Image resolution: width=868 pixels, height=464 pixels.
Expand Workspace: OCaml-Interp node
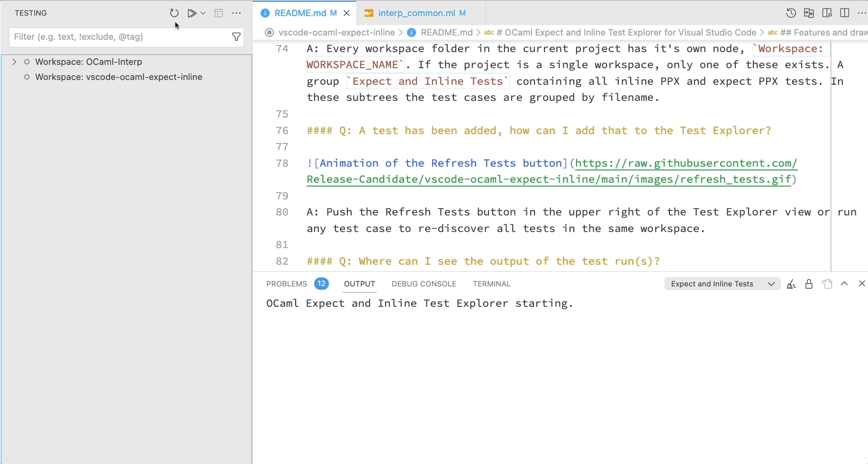[x=14, y=62]
